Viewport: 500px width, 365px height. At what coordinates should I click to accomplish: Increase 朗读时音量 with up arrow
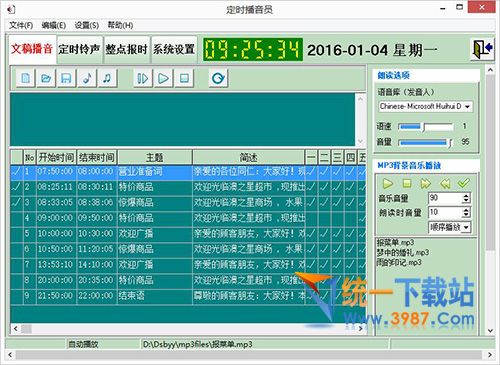tap(466, 209)
